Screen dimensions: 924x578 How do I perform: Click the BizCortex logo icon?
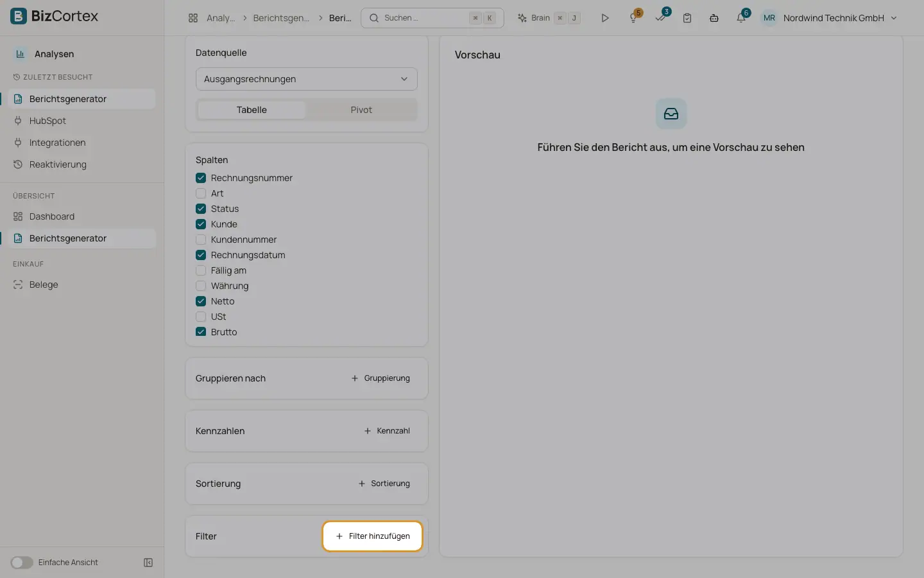[19, 16]
